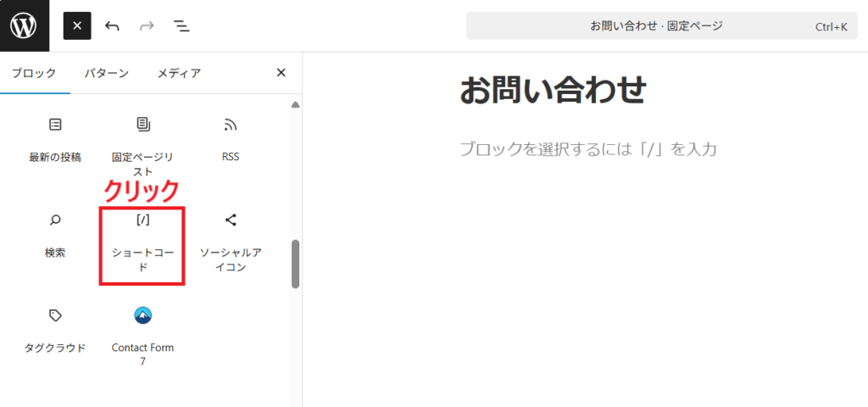The image size is (868, 407).
Task: Insert the Contact Form 7 block
Action: [x=142, y=335]
